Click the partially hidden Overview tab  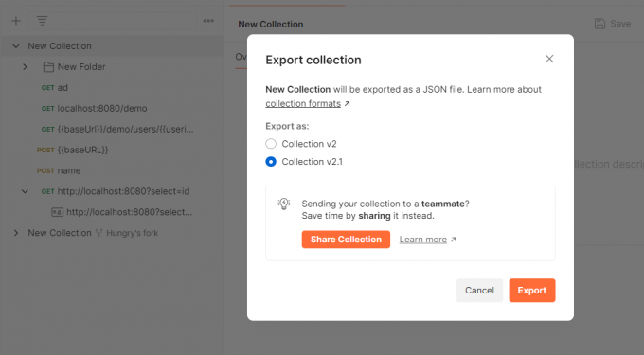click(x=241, y=57)
